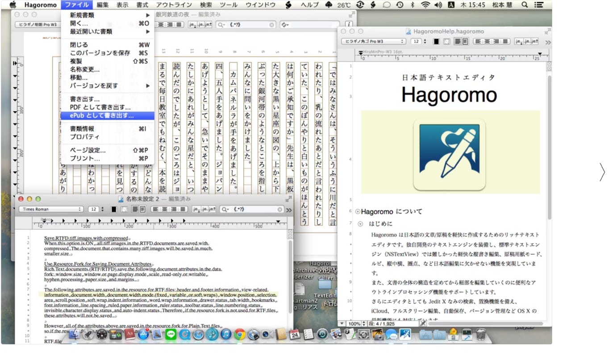Open action gear dropdown in 銀河鉄道の夜 toolbar
Screen dimensions: 608x364
284,25
